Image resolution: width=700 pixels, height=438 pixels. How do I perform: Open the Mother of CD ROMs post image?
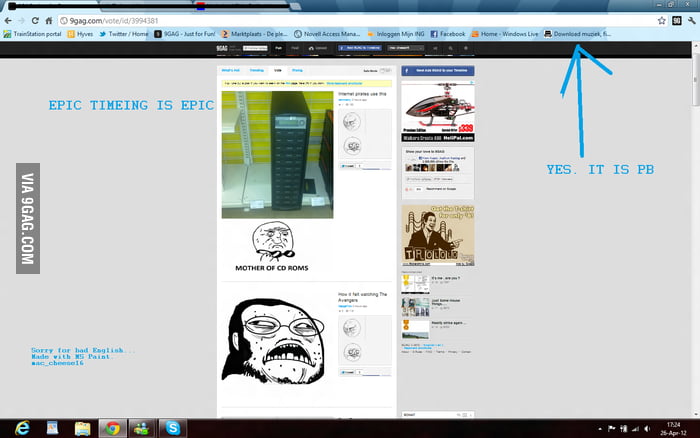click(x=277, y=155)
